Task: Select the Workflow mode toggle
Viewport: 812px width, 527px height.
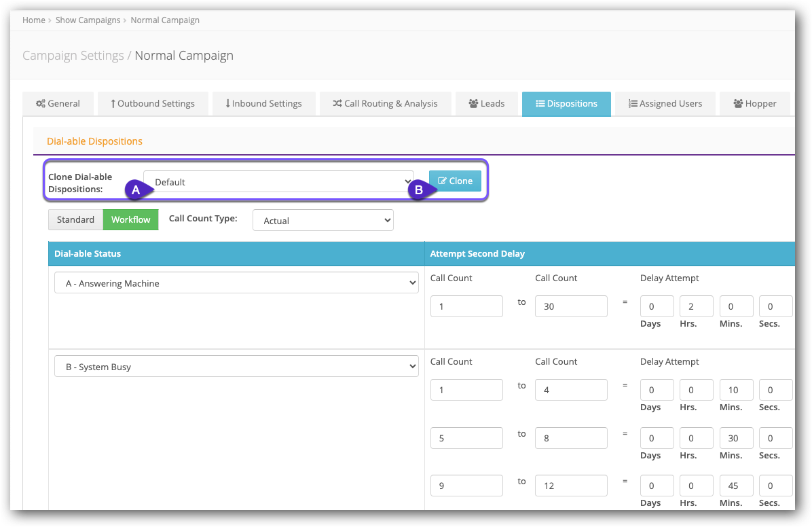Action: coord(131,219)
